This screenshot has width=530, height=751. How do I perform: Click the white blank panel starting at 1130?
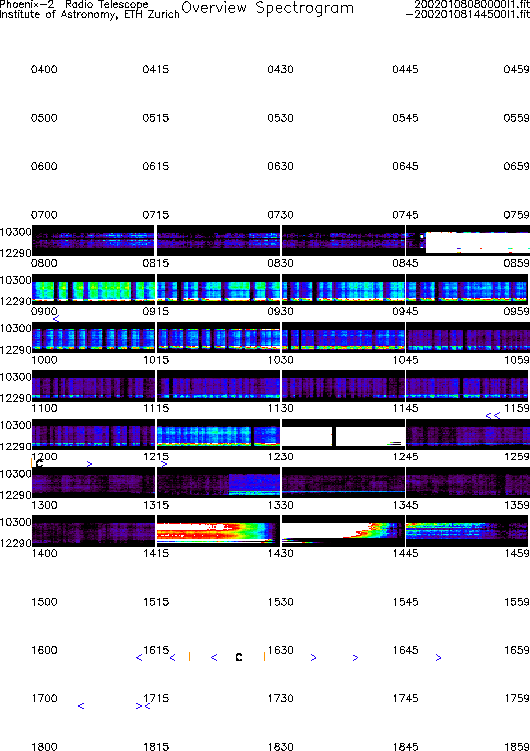click(343, 434)
